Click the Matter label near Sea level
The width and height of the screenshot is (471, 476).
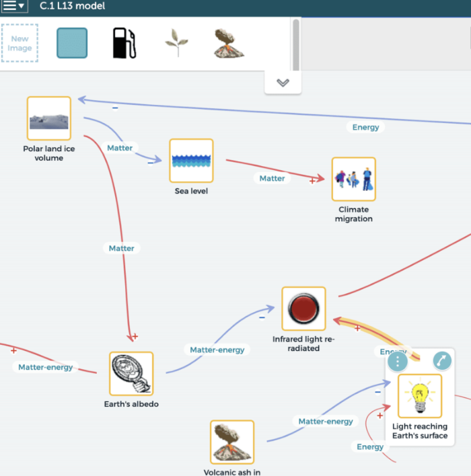[272, 178]
